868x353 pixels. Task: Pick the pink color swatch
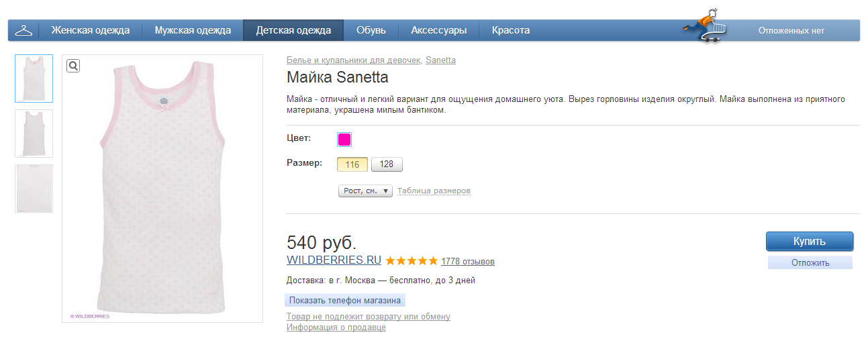(344, 140)
